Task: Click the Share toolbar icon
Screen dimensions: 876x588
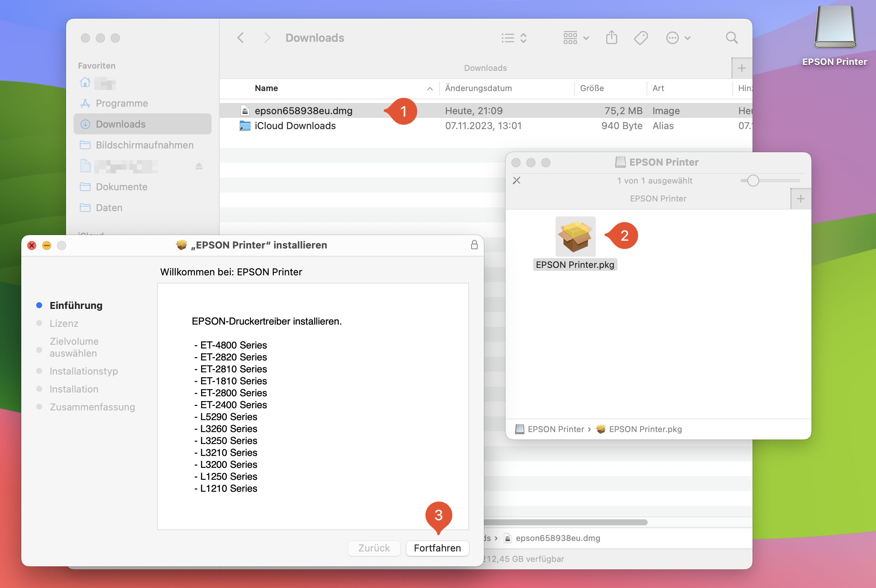Action: point(611,38)
